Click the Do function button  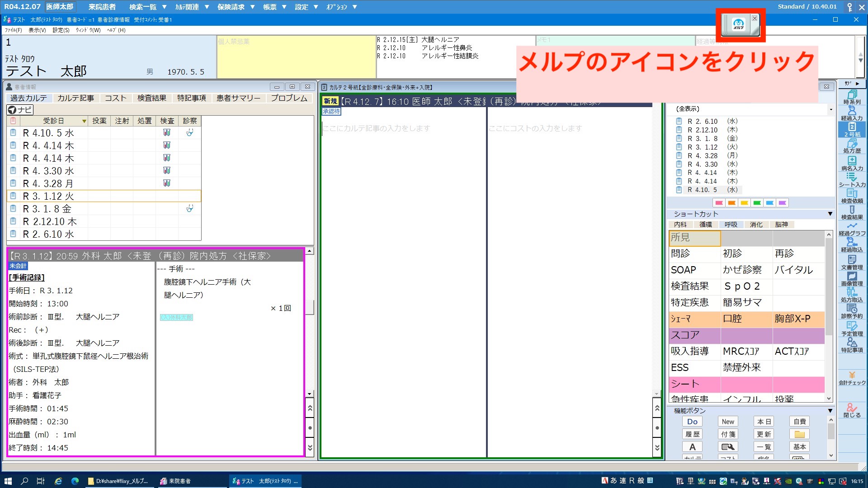pyautogui.click(x=692, y=422)
